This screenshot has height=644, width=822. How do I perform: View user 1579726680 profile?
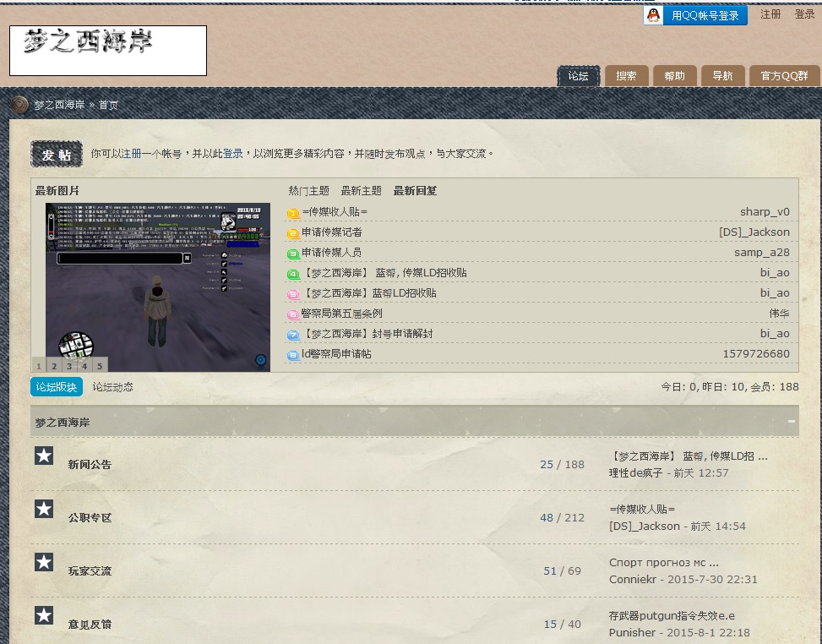pyautogui.click(x=756, y=354)
